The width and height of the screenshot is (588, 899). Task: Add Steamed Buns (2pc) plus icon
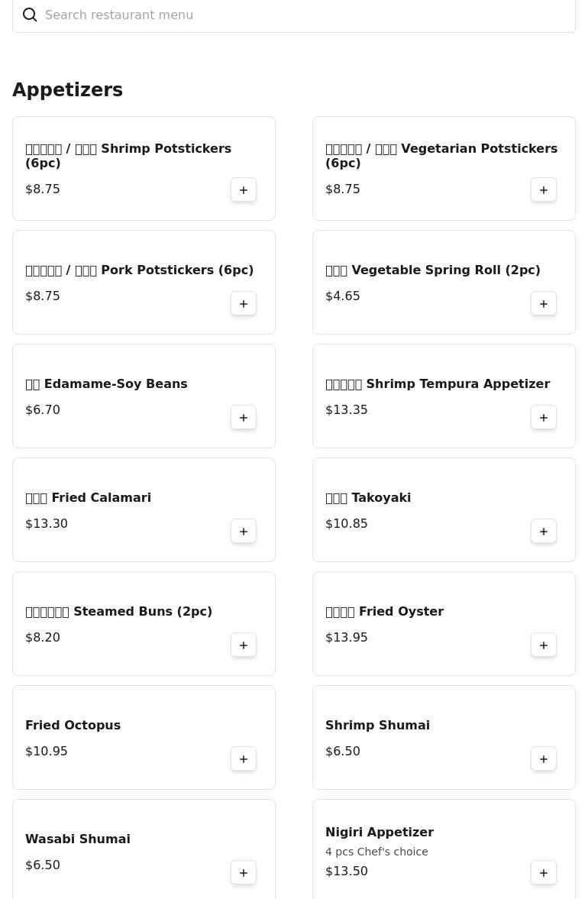244,645
